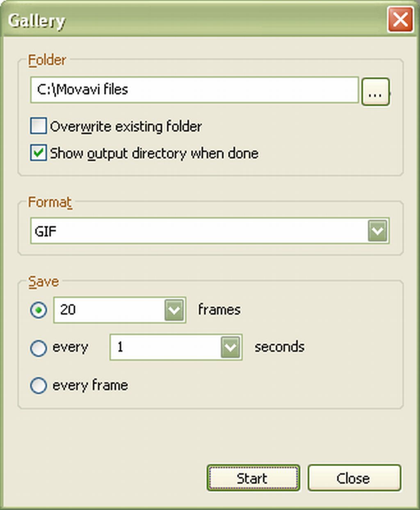Disable Show output directory when done

pos(38,153)
